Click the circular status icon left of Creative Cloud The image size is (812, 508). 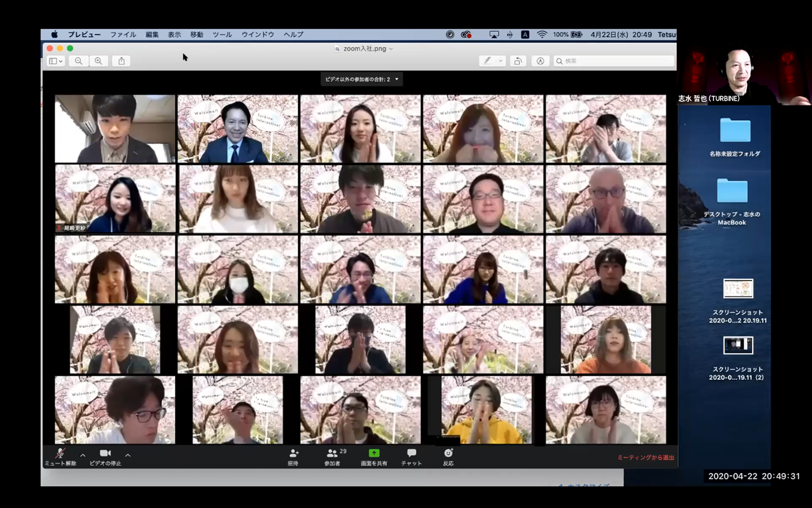pos(450,34)
